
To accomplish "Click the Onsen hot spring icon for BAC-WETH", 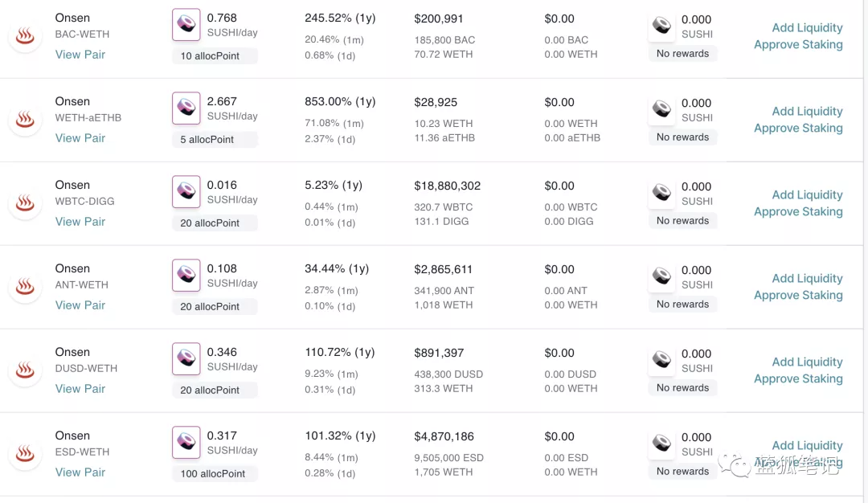I will point(25,36).
